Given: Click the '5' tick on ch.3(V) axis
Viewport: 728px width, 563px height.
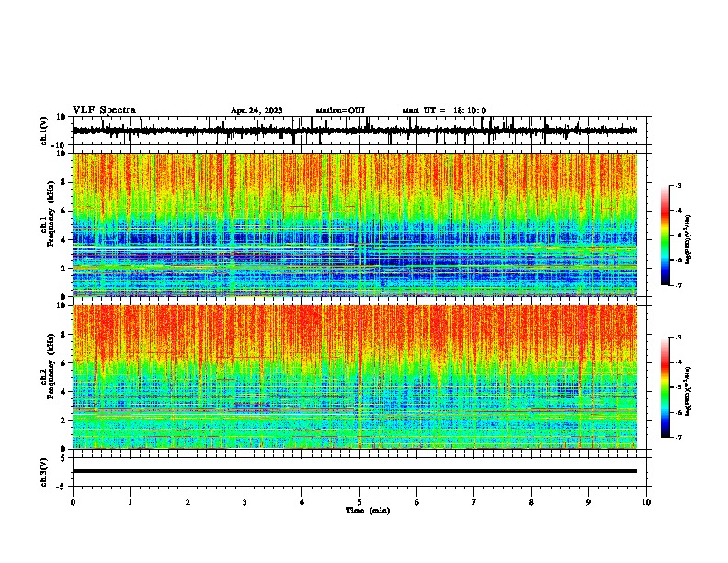Looking at the screenshot, I should (x=63, y=457).
